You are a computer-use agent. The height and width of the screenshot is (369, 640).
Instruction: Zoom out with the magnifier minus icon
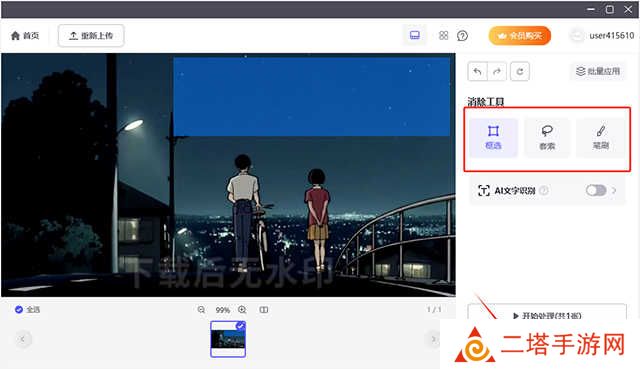[201, 310]
